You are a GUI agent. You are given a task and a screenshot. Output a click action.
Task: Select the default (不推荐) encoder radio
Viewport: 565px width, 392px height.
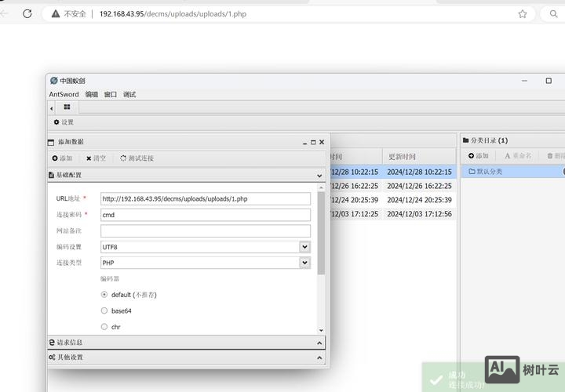104,295
